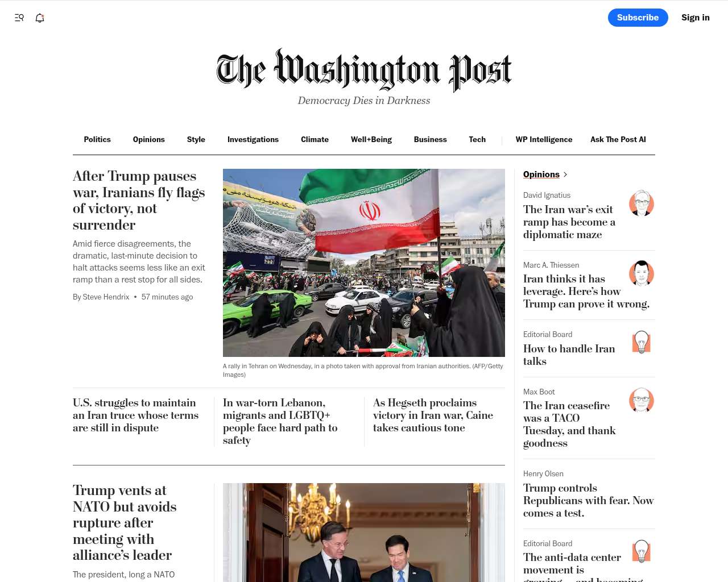The height and width of the screenshot is (582, 728).
Task: Open Trump vents at NATO headline
Action: (125, 523)
